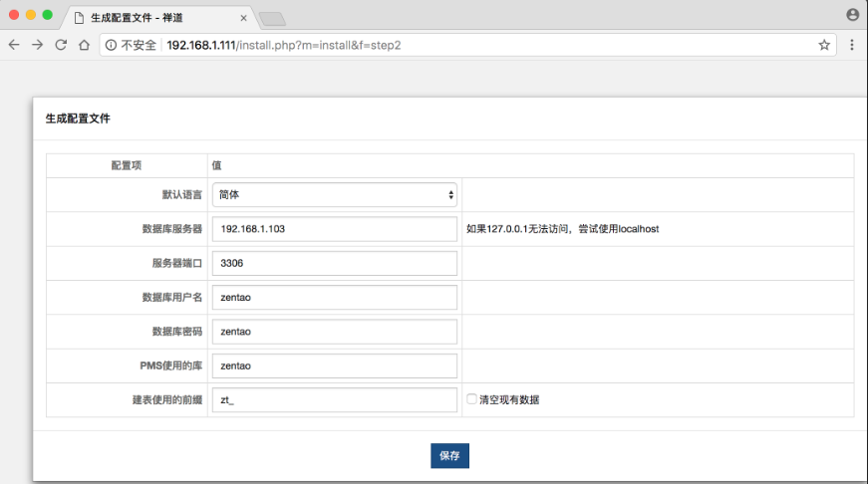Show site info for insecure connection
Image resolution: width=868 pixels, height=484 pixels.
111,46
